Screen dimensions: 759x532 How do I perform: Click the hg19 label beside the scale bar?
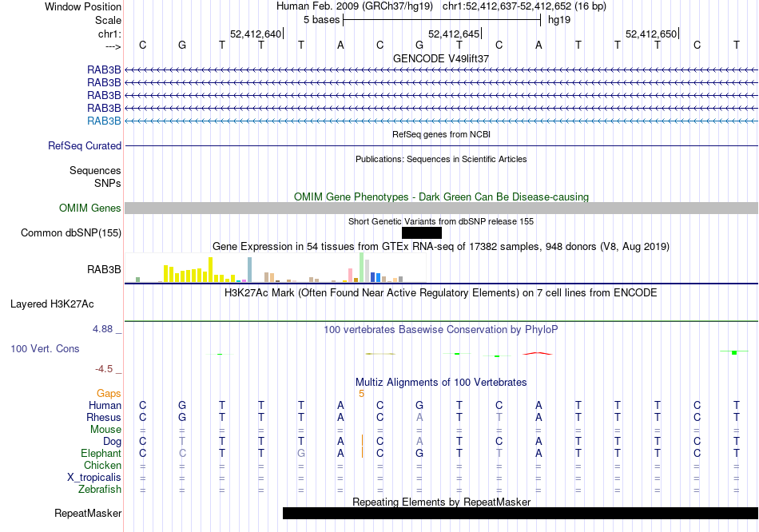pyautogui.click(x=559, y=20)
